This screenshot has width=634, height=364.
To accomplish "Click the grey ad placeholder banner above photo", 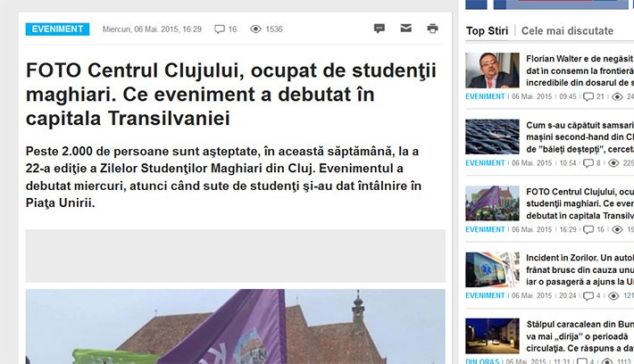I will pyautogui.click(x=236, y=256).
